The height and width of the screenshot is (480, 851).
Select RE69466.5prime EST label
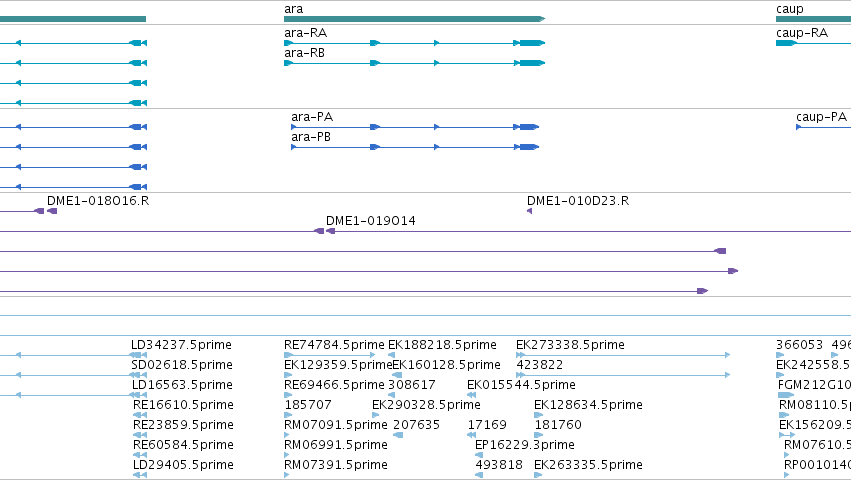click(334, 385)
